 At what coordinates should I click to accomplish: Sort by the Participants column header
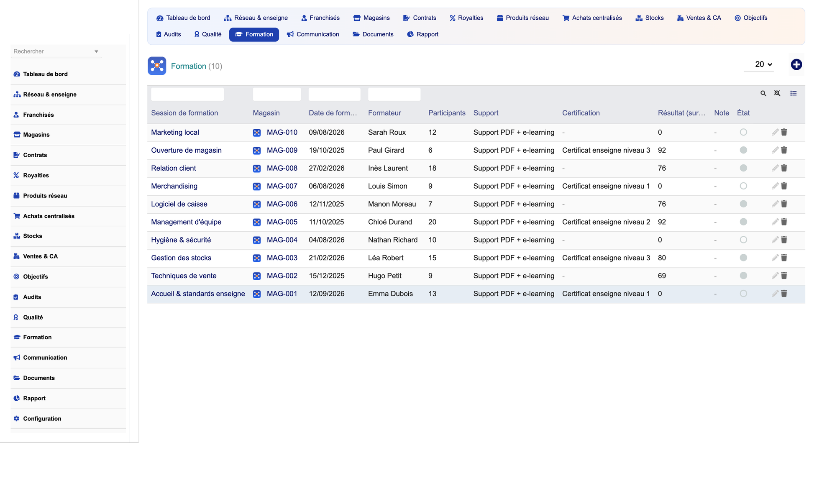[447, 113]
